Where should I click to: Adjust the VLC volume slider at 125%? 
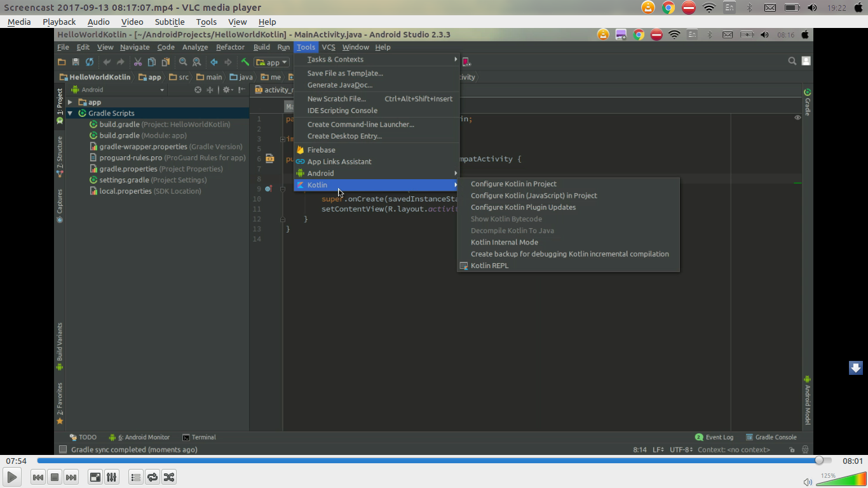[x=840, y=480]
